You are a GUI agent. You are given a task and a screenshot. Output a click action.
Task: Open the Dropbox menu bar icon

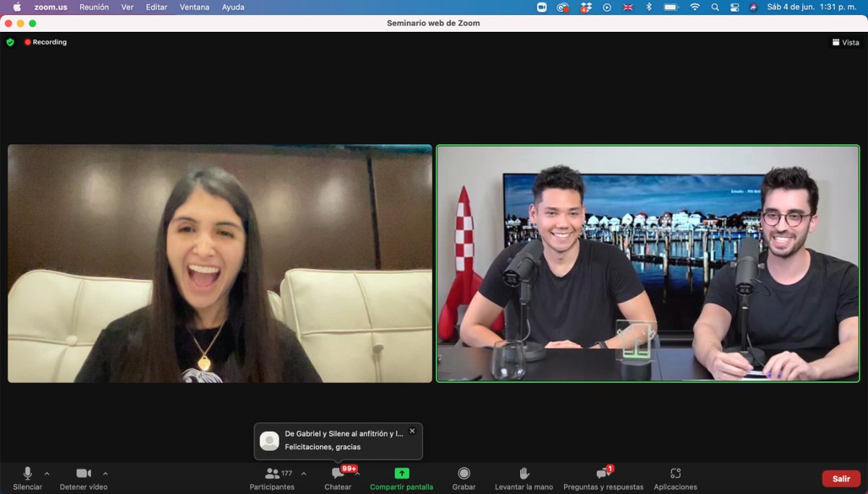(x=586, y=7)
